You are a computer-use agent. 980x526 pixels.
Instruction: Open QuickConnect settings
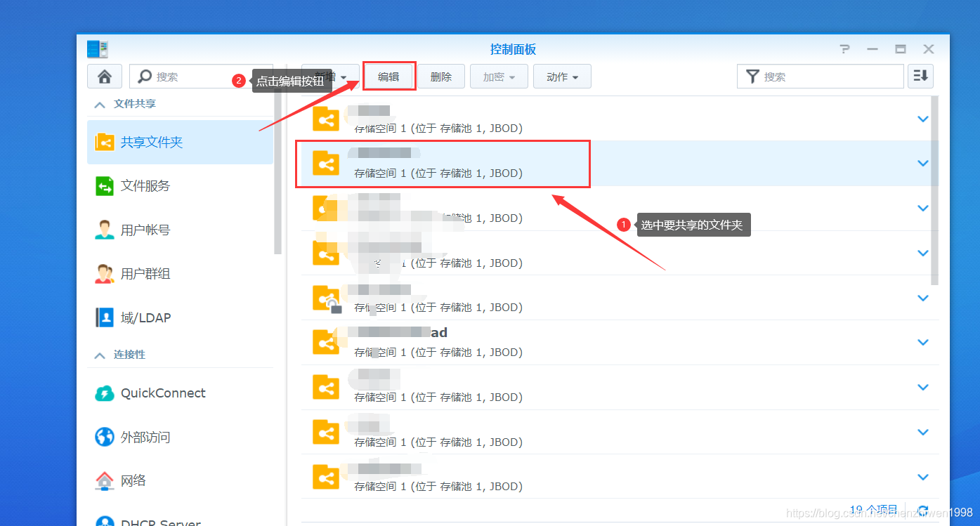click(180, 393)
